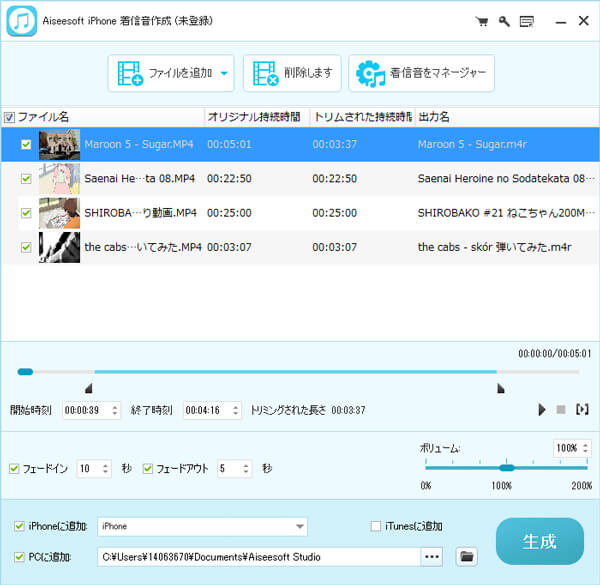Open the menu list icon in title bar
This screenshot has width=600, height=585.
(527, 21)
